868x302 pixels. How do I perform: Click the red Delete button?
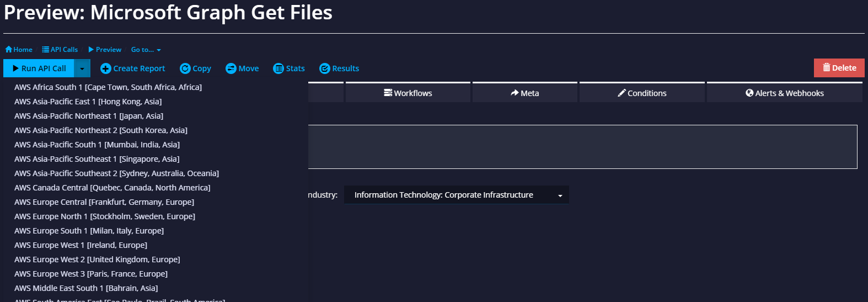coord(839,68)
